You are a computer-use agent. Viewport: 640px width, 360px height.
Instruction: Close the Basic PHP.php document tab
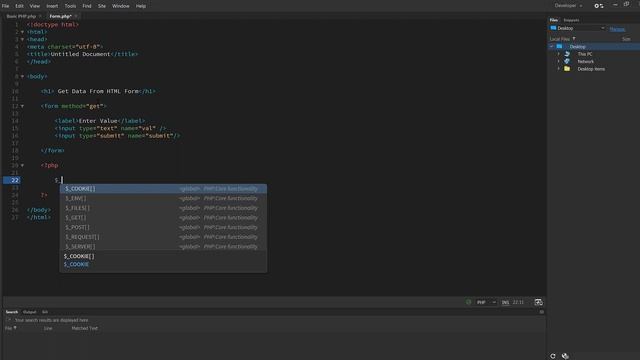coord(40,16)
